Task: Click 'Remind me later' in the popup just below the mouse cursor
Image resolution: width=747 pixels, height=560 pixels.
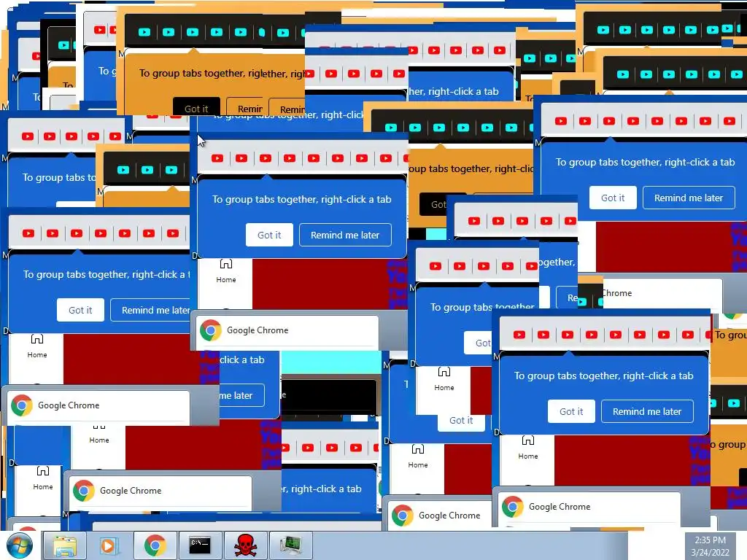Action: coord(345,235)
